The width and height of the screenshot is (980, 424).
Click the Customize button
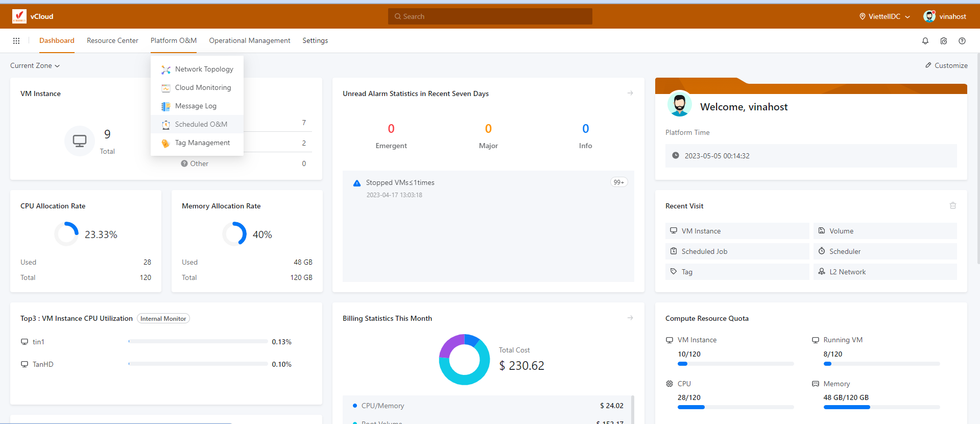[946, 66]
